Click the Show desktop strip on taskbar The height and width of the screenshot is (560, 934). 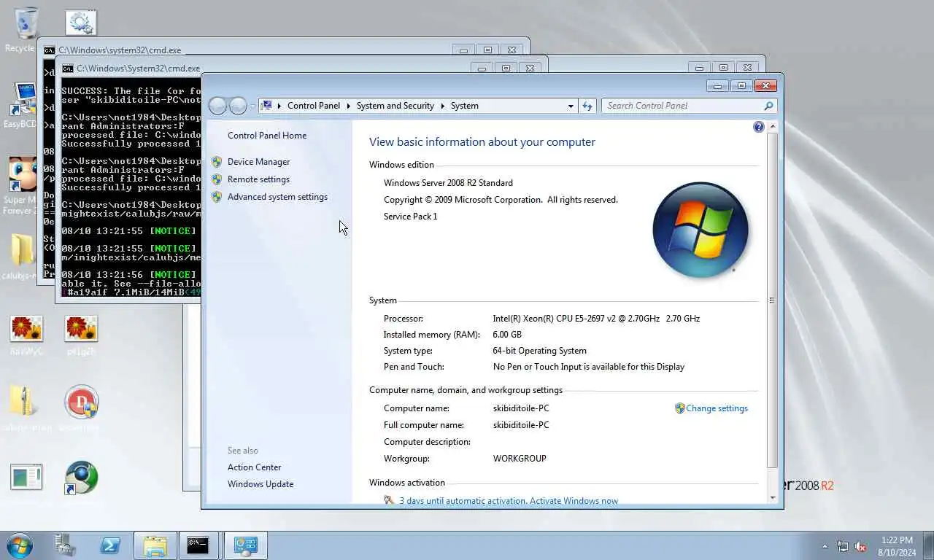(929, 546)
